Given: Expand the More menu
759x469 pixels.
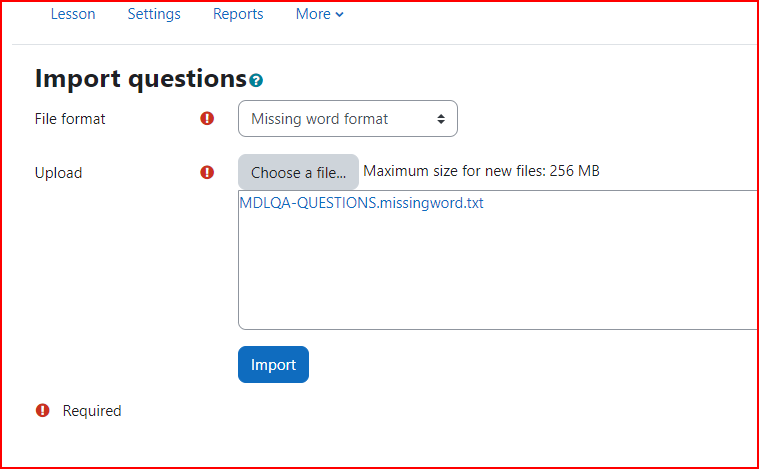Looking at the screenshot, I should (319, 14).
